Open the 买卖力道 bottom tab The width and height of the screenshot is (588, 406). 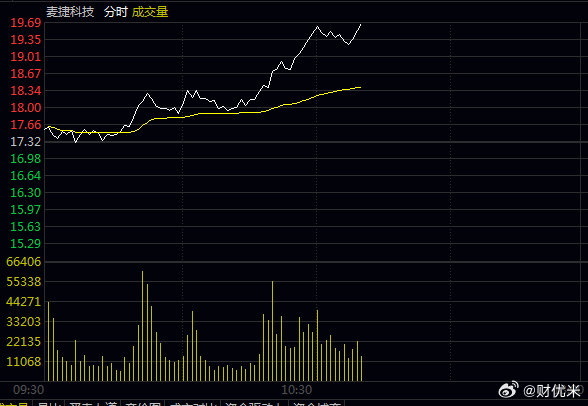tap(93, 403)
